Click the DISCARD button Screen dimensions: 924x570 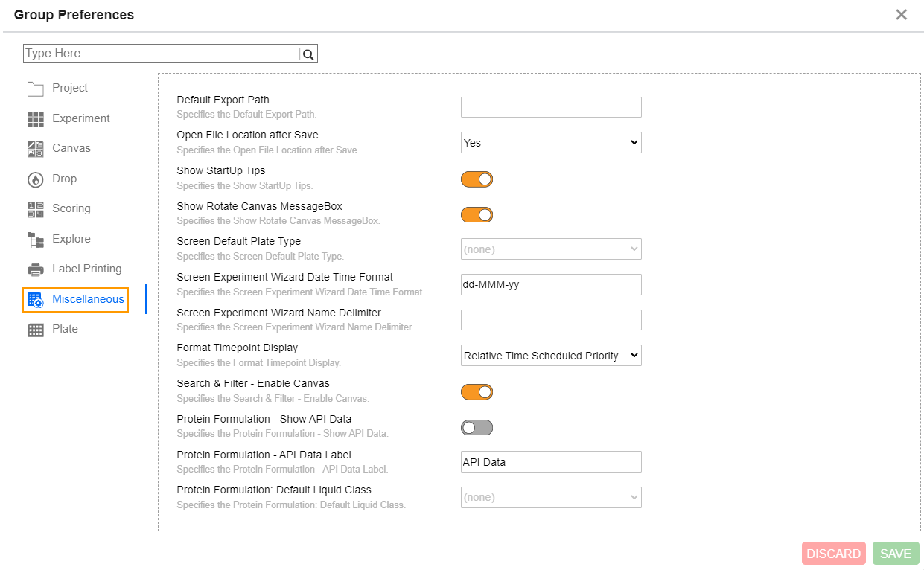833,554
